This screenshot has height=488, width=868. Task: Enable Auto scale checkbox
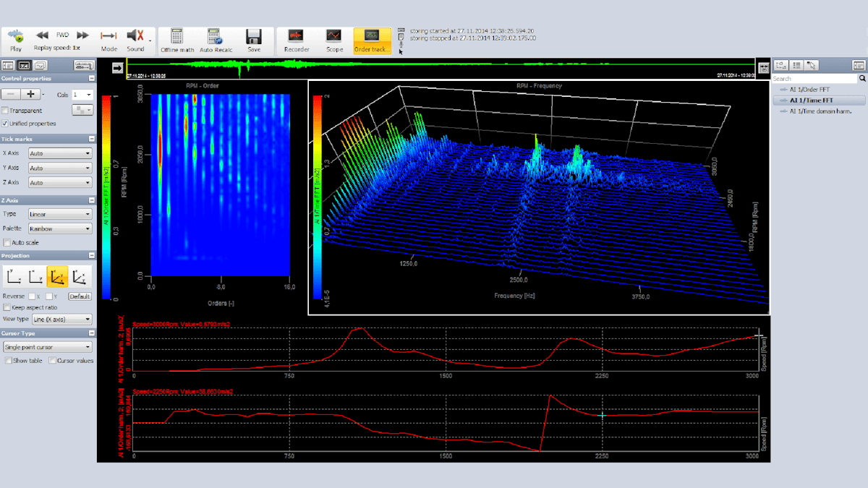tap(7, 242)
